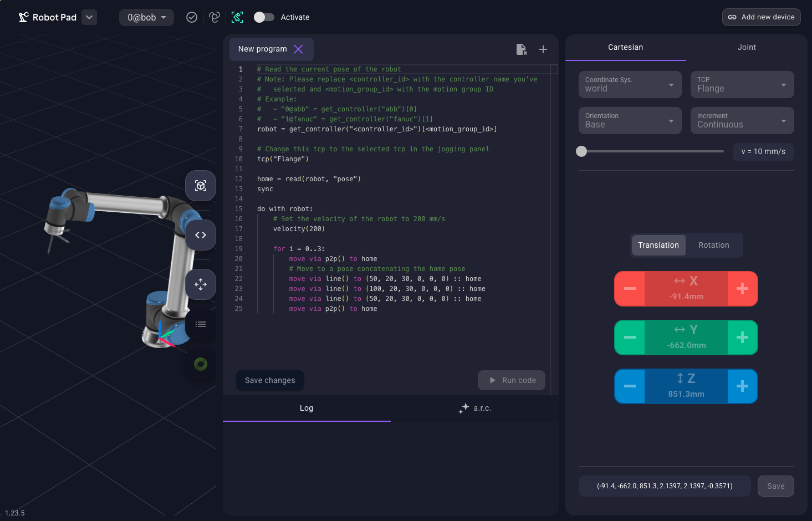The width and height of the screenshot is (812, 521).
Task: Click the code brackets floating button
Action: pos(201,235)
